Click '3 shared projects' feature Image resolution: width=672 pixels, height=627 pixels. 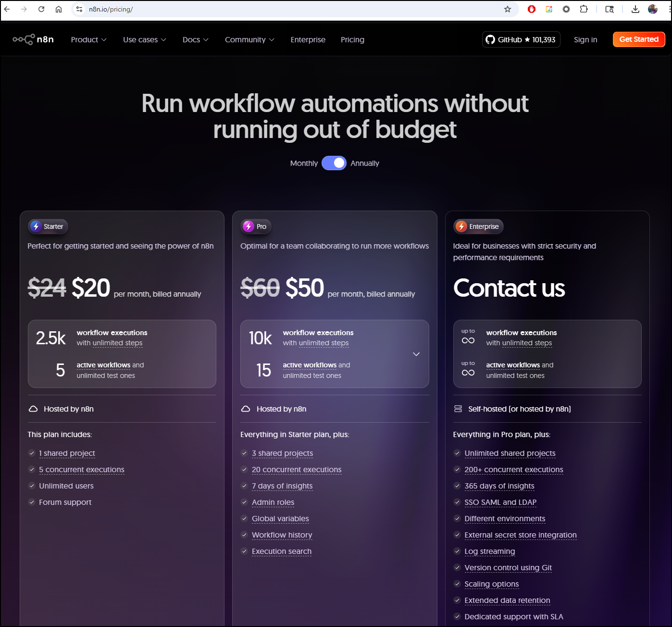[x=282, y=453]
